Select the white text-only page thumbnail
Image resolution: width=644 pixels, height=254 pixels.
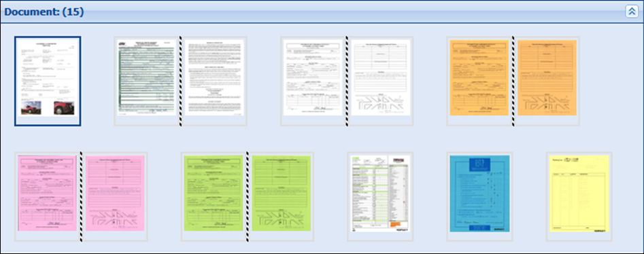tap(214, 77)
